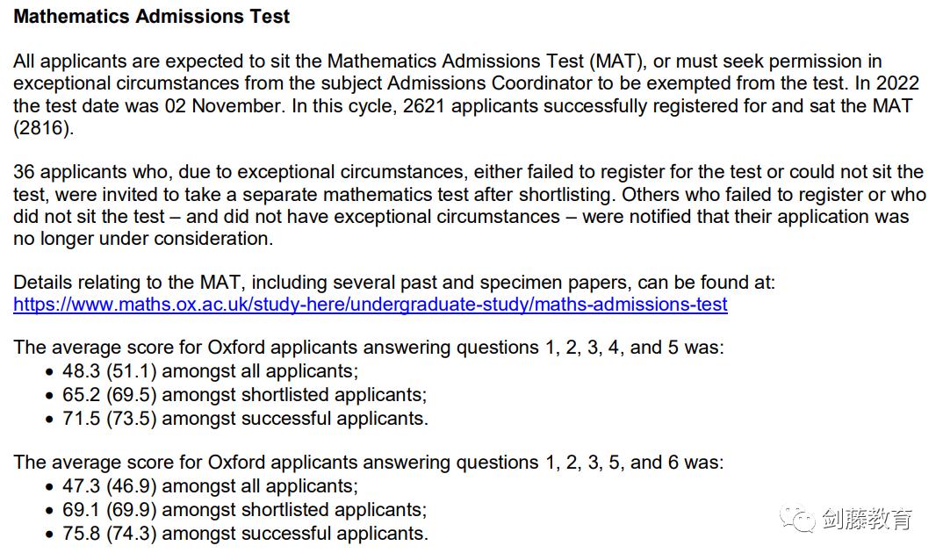Viewport: 943px width, 560px height.
Task: Click the bullet before 48.3 (51.1)
Action: point(50,372)
